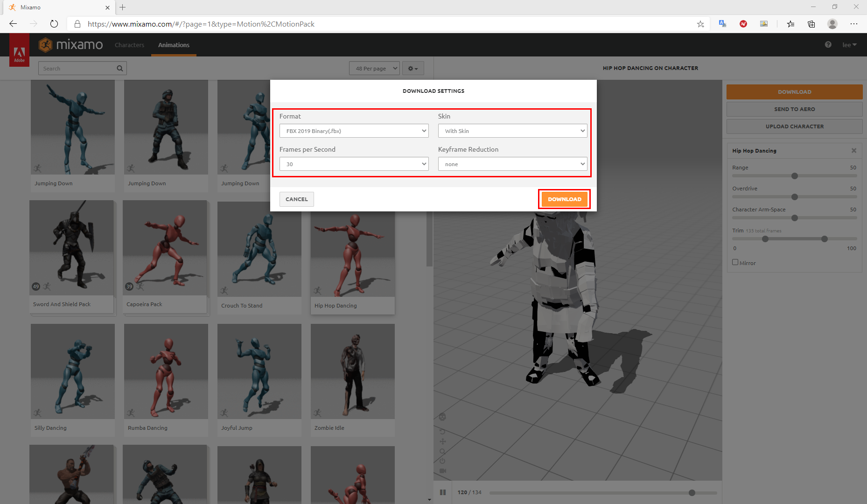The image size is (867, 504).
Task: Open browser settings and more menu
Action: [x=854, y=24]
